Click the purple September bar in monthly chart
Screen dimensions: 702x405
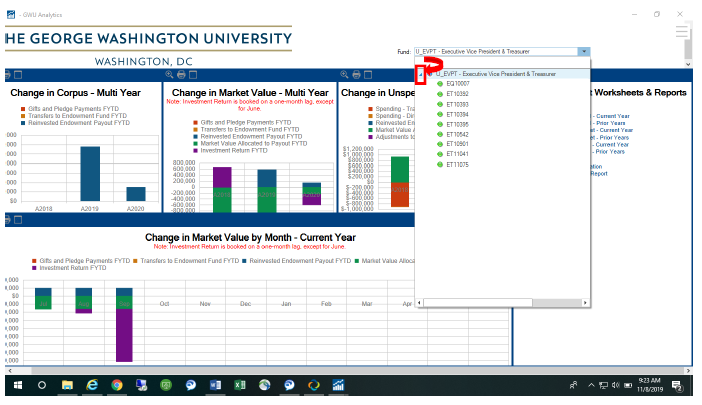(x=124, y=335)
